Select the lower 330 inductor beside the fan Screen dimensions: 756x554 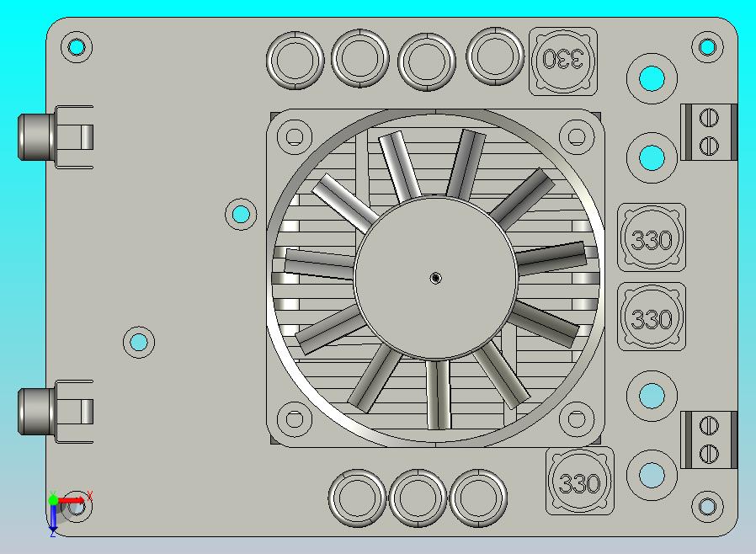[652, 317]
